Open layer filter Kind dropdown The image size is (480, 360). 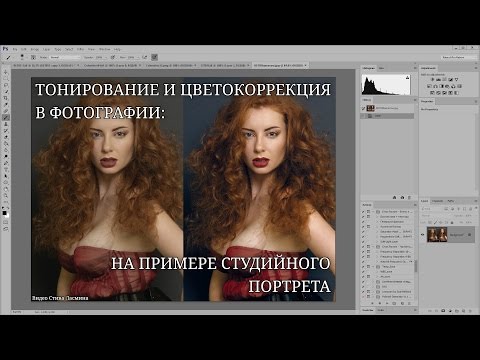coord(431,209)
